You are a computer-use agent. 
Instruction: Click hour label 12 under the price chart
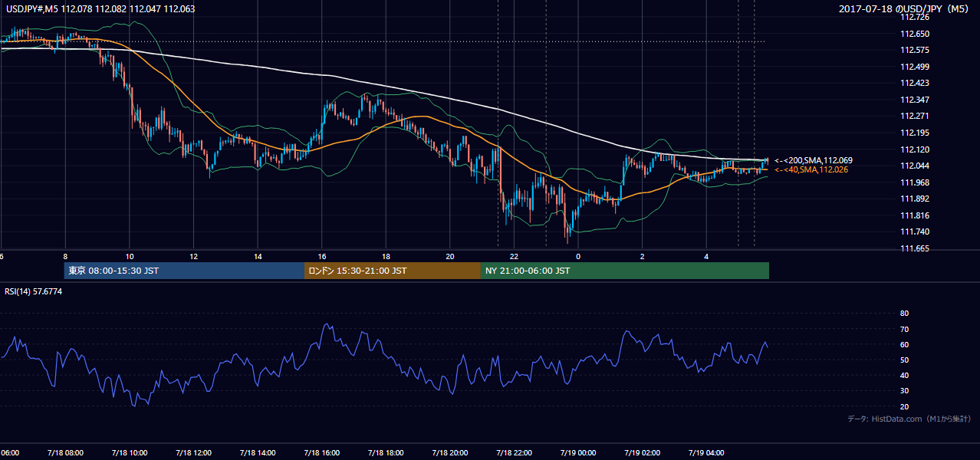[x=193, y=256]
